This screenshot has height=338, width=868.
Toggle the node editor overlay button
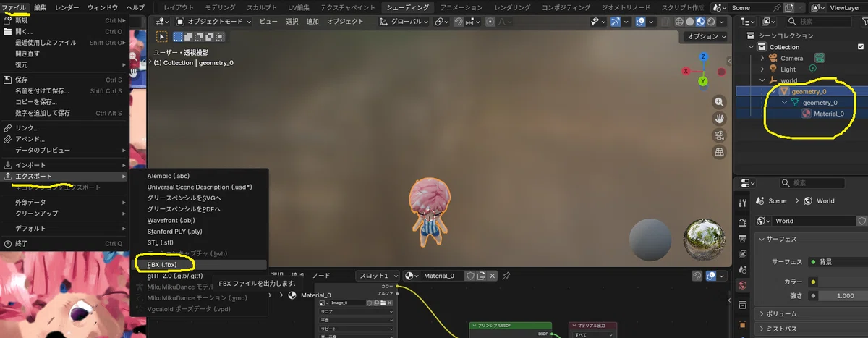coord(711,276)
